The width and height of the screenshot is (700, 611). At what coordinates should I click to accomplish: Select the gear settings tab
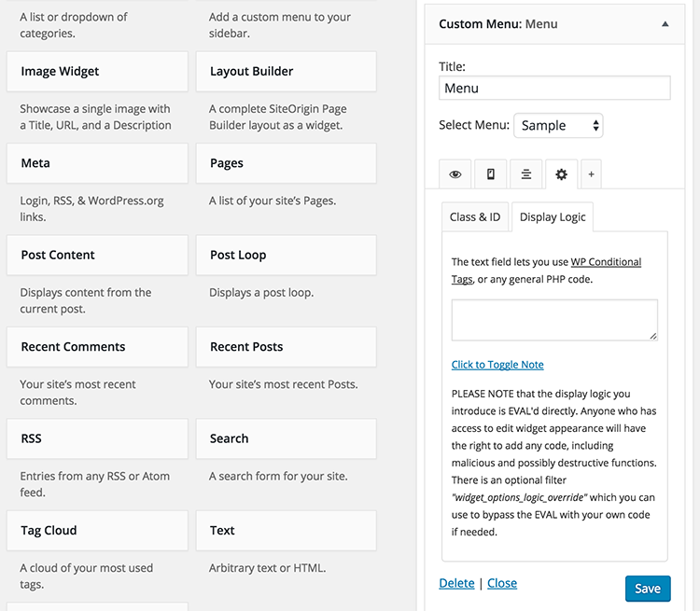pos(561,174)
